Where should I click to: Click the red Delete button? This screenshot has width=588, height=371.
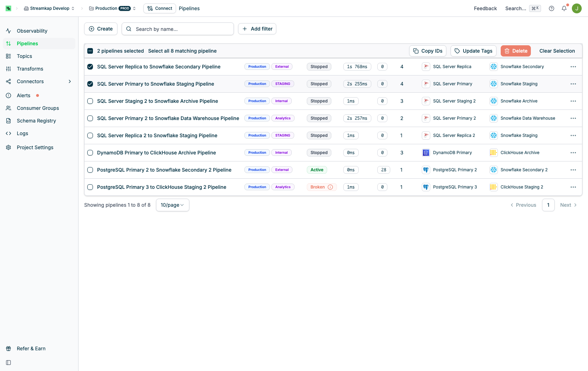click(x=516, y=51)
